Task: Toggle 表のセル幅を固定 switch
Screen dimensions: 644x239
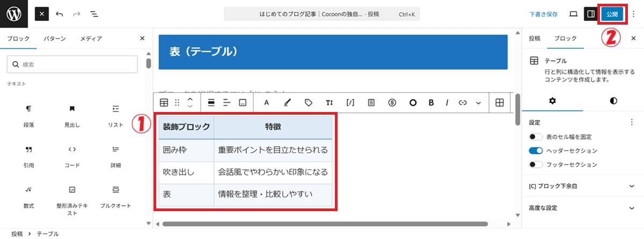Action: click(x=536, y=137)
